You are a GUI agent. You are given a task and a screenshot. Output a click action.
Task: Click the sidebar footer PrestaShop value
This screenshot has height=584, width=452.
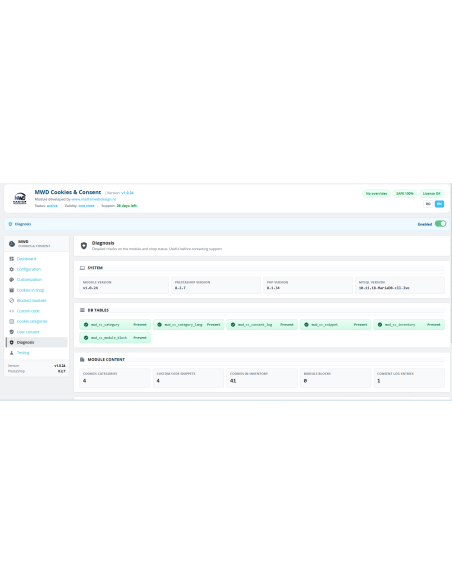[x=61, y=371]
